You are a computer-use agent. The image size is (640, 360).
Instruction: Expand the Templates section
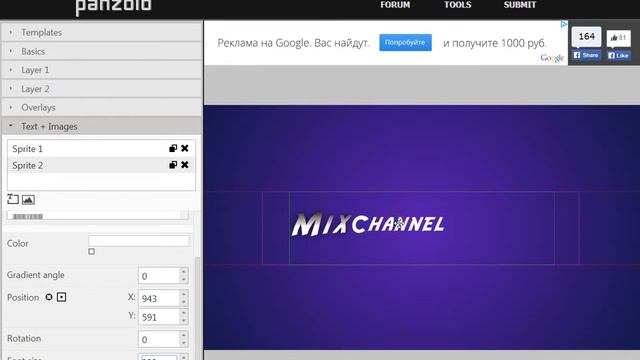coord(101,32)
